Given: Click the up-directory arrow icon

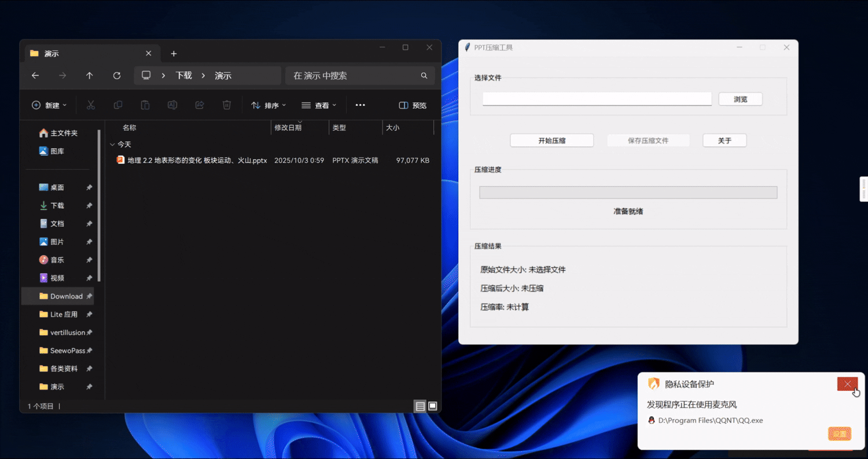Looking at the screenshot, I should (x=89, y=76).
